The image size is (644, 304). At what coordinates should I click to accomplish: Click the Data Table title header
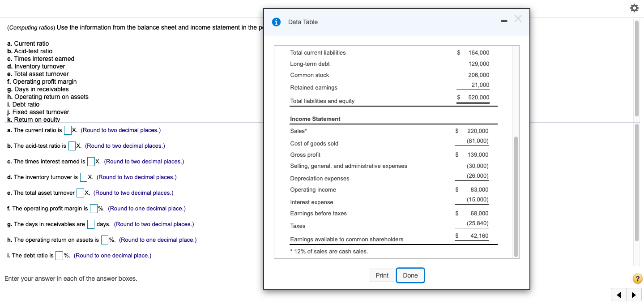tap(303, 21)
